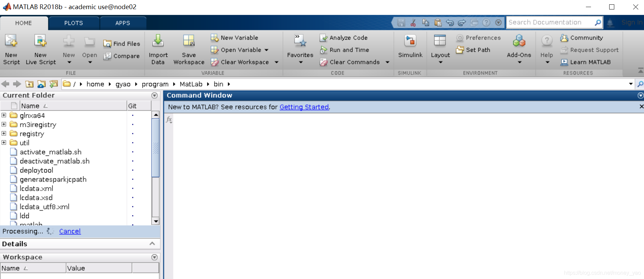Open the Getting Started link

[304, 107]
